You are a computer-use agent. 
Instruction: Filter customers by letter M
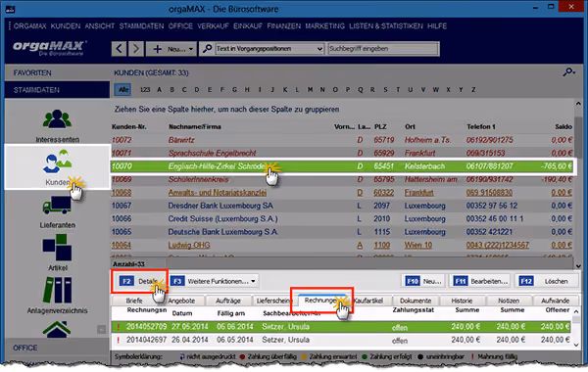pyautogui.click(x=310, y=89)
